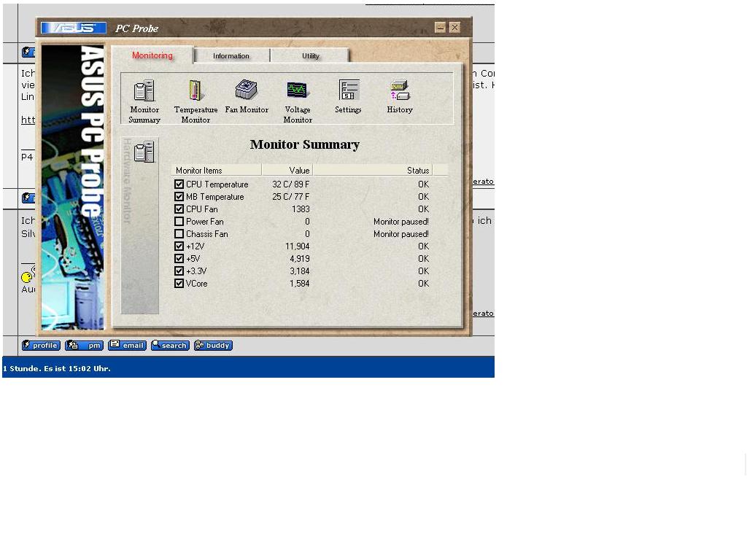Viewport: 747px width, 560px height.
Task: Click the ASUS logo in the title bar
Action: (x=74, y=28)
